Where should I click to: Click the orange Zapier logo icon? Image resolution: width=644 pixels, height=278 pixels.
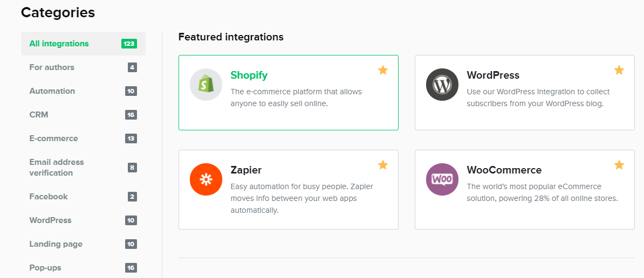pyautogui.click(x=205, y=179)
